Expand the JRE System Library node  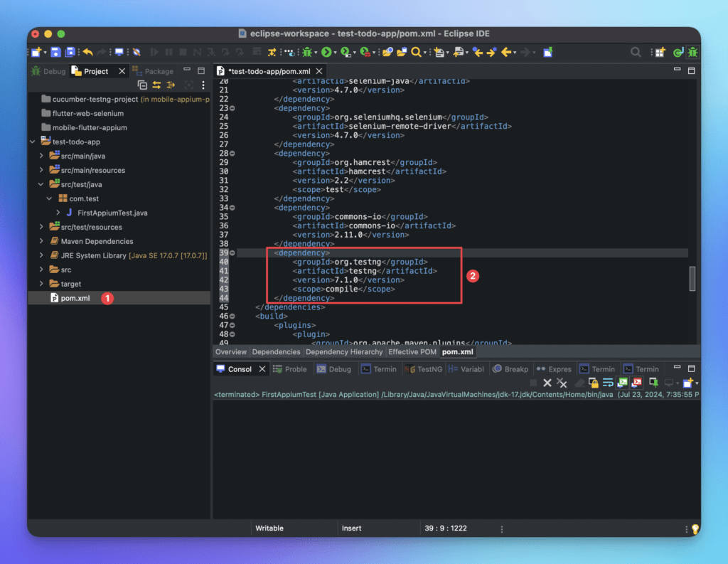tap(41, 255)
